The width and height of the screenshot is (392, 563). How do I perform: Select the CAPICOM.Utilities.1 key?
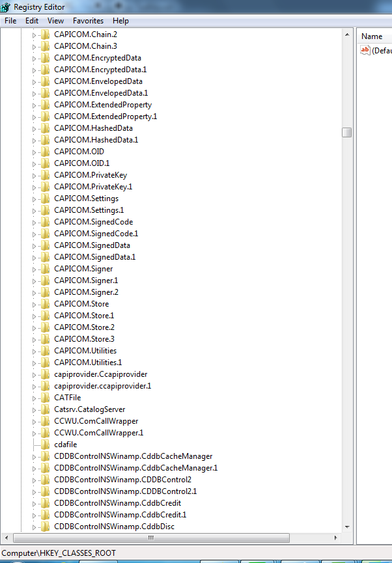88,363
